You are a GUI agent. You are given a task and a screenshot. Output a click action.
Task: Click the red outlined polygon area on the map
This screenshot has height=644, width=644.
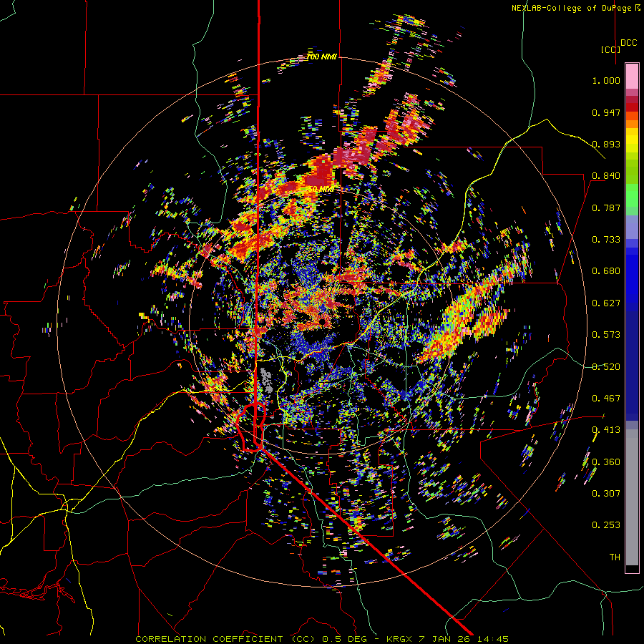coord(251,427)
